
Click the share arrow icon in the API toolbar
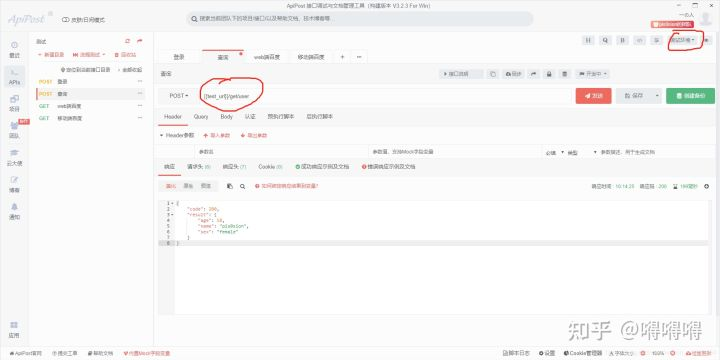(534, 74)
